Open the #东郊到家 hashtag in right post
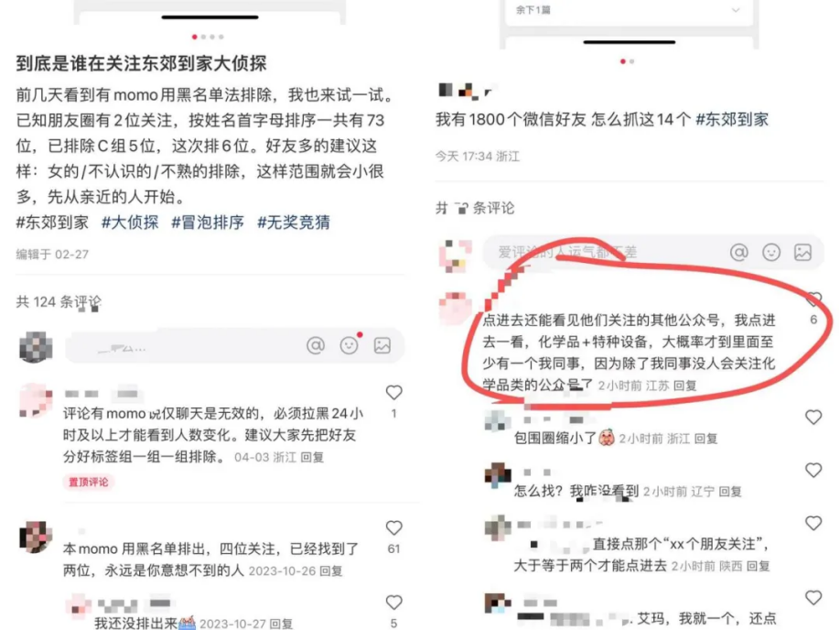840x630 pixels. point(732,120)
